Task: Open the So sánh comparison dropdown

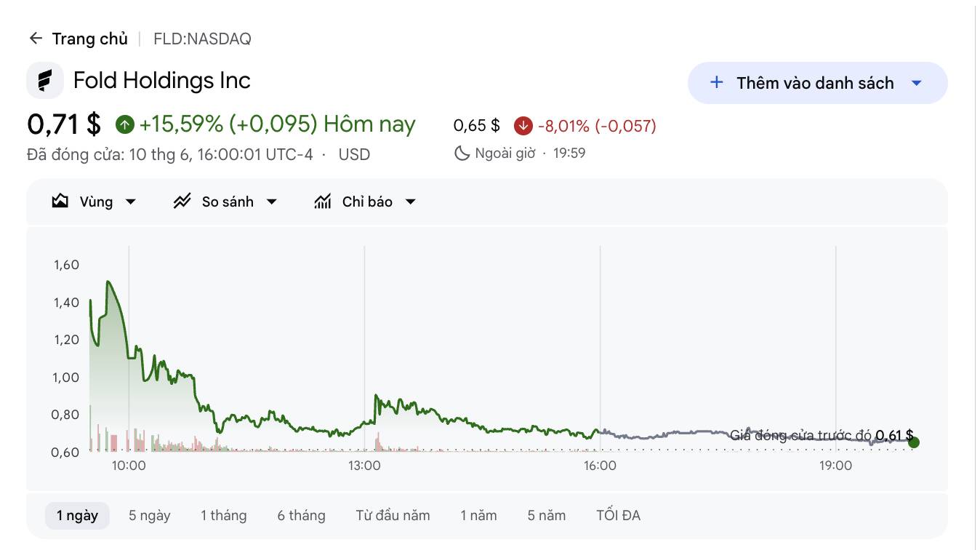Action: pyautogui.click(x=225, y=202)
